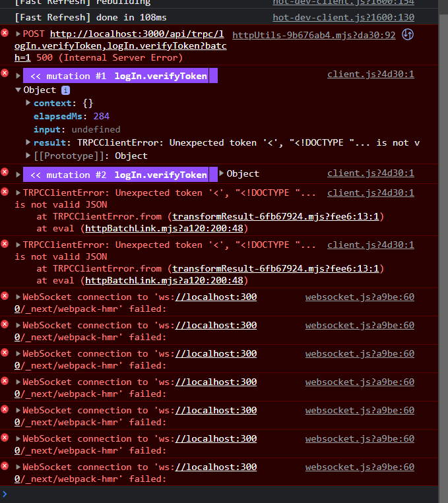Click error icon on mutation #1 row
The image size is (448, 503).
5,73
